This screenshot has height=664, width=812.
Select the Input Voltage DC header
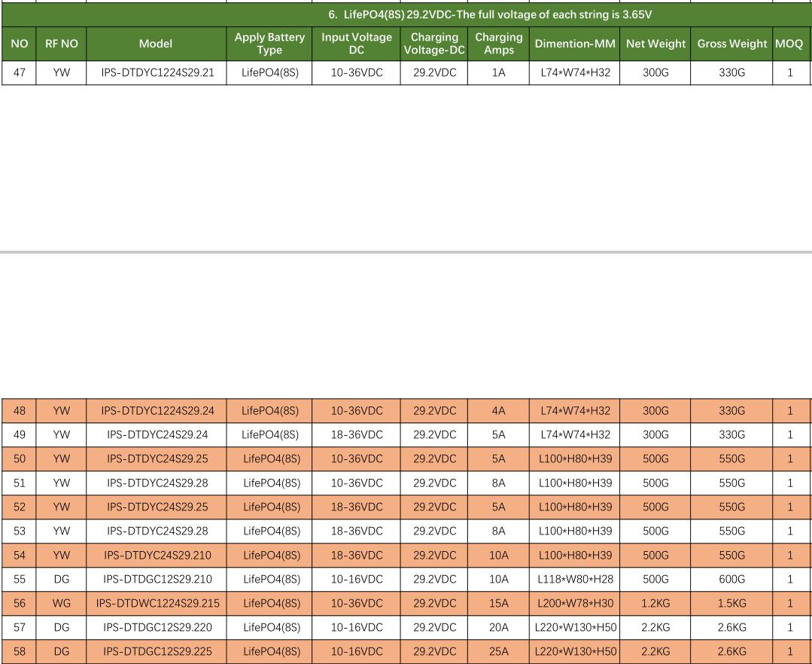[356, 44]
